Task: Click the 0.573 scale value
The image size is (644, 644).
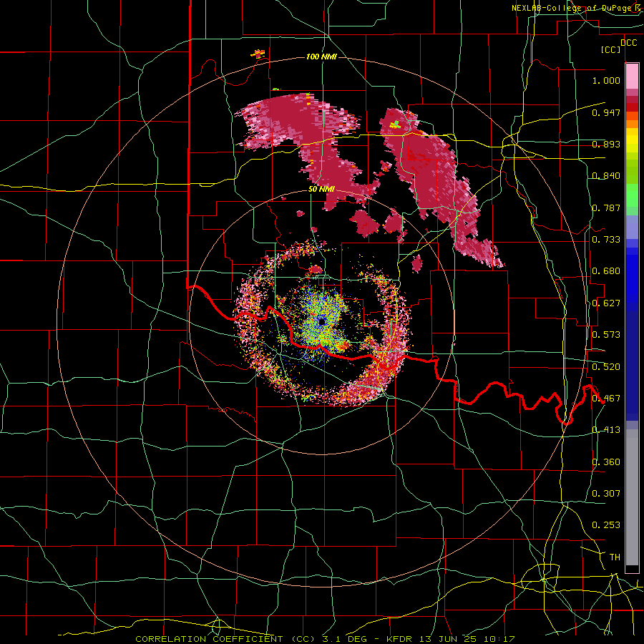Action: click(x=606, y=335)
